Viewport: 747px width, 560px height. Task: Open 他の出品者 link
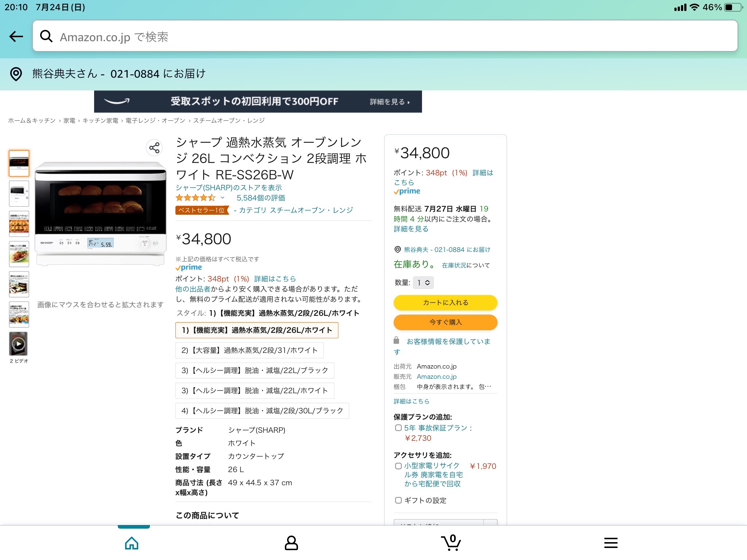193,289
